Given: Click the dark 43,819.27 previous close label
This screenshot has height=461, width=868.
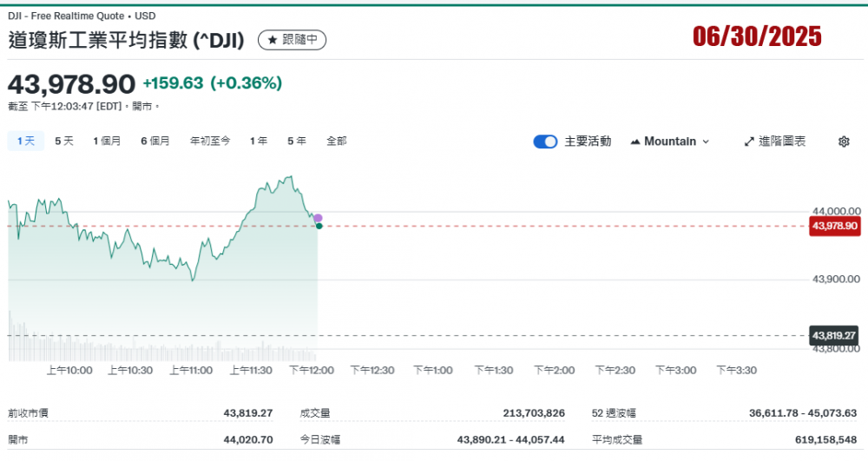Looking at the screenshot, I should [x=833, y=335].
